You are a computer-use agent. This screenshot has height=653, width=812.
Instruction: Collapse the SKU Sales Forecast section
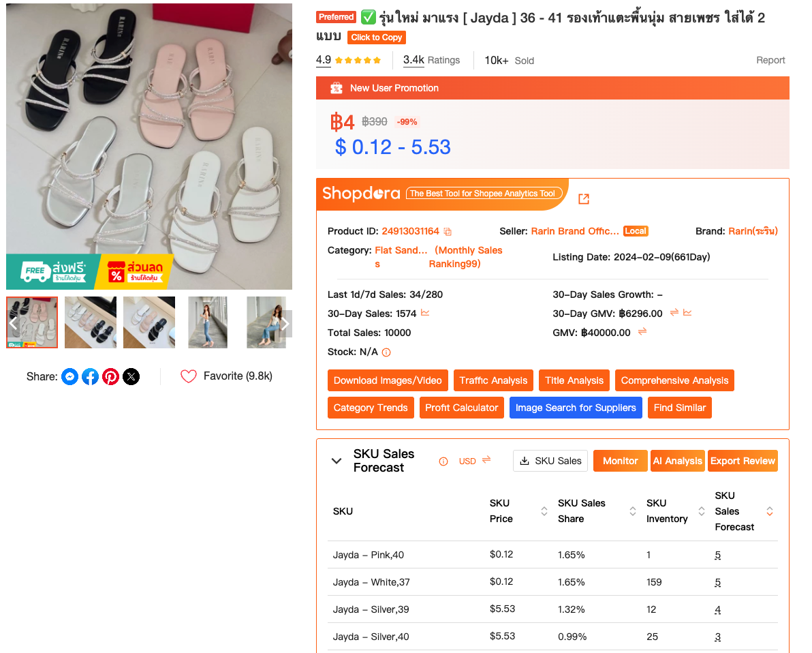click(x=337, y=461)
